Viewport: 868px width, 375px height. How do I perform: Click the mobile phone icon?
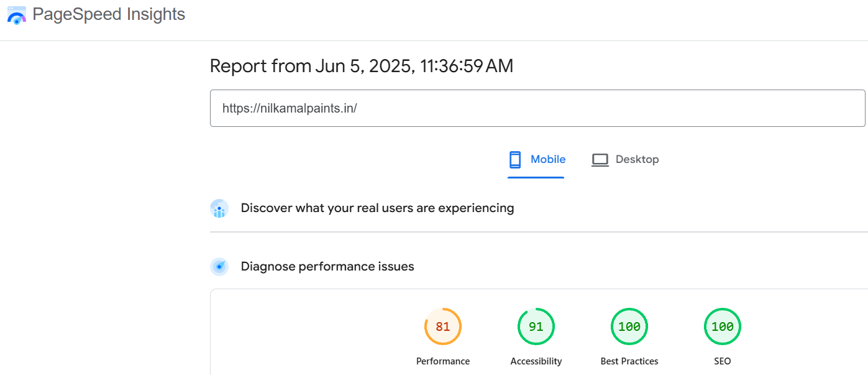[515, 160]
